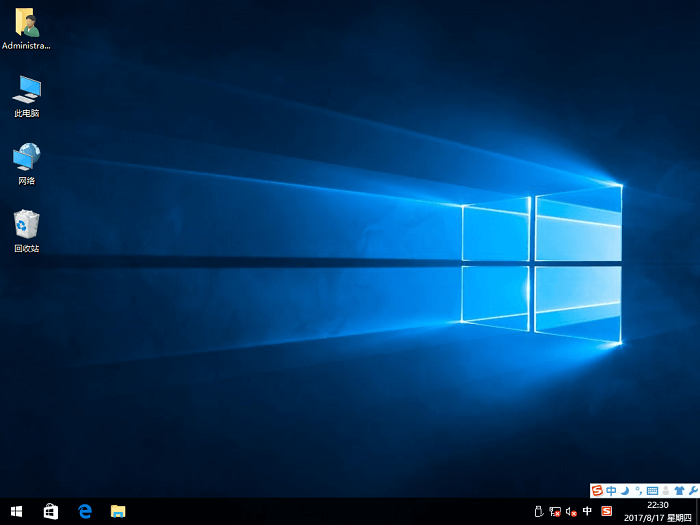Open File Explorer from the taskbar
Screen dimensions: 700x525
point(118,511)
